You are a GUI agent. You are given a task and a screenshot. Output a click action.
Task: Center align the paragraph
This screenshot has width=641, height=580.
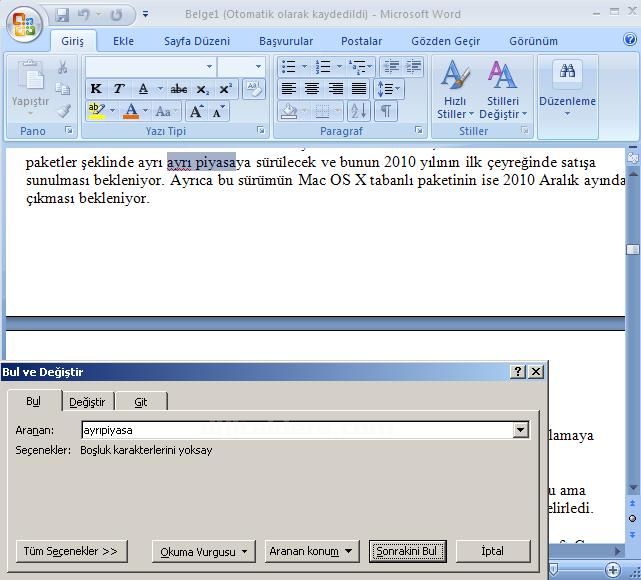312,89
